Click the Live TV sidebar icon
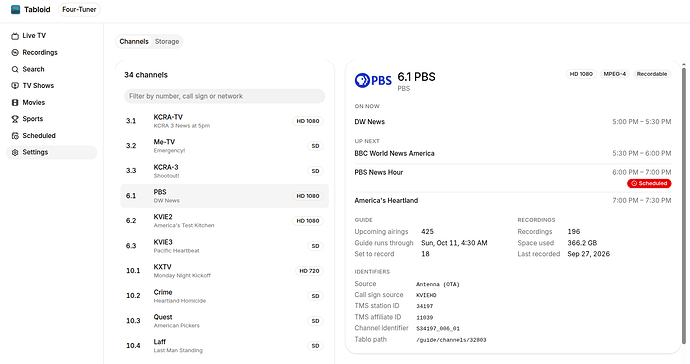Image resolution: width=690 pixels, height=364 pixels. point(15,36)
